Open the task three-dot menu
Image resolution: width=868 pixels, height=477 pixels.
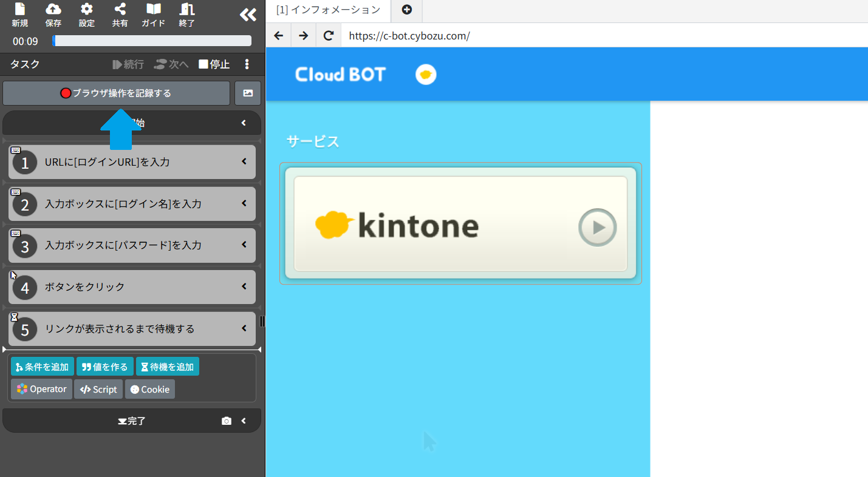tap(247, 64)
